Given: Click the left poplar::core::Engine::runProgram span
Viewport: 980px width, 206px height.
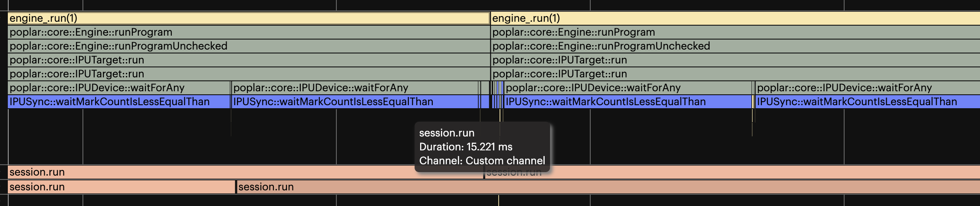Looking at the screenshot, I should (x=249, y=32).
